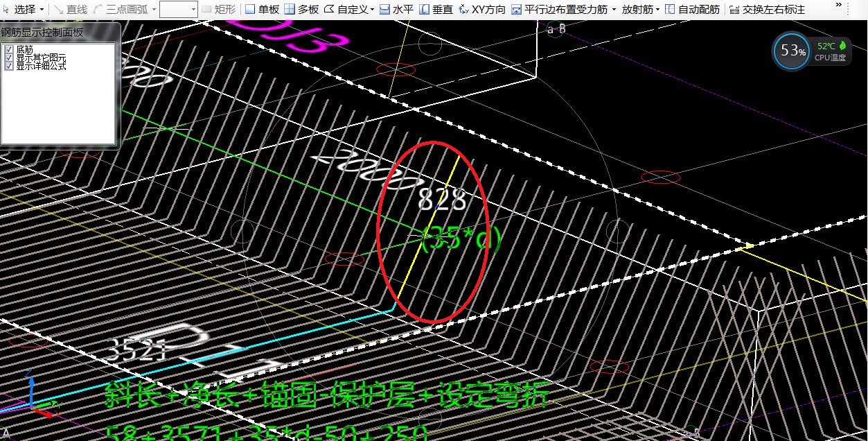Activate the 单板 single slab mode

pyautogui.click(x=262, y=10)
